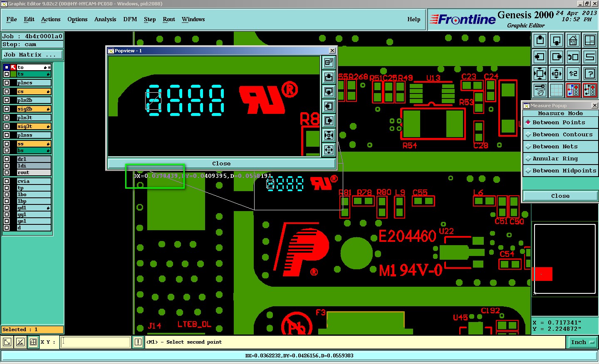Open the Rout menu
The image size is (599, 364).
169,20
